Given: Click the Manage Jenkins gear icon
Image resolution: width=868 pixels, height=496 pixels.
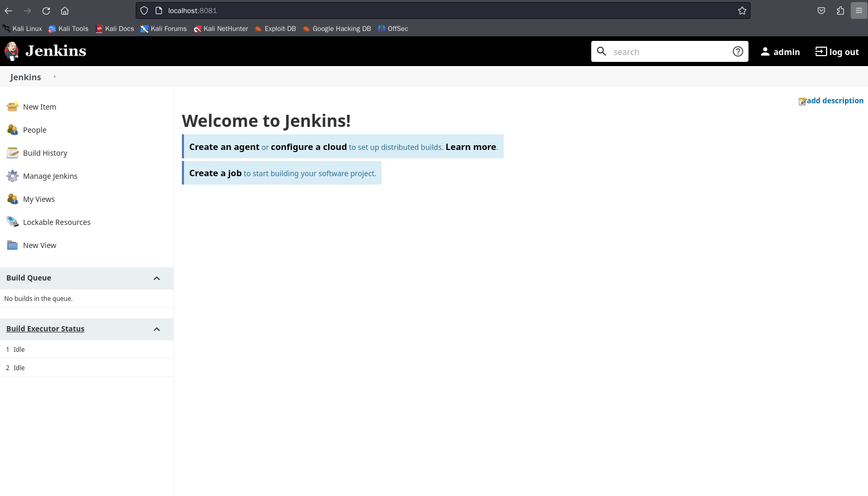Looking at the screenshot, I should 13,176.
